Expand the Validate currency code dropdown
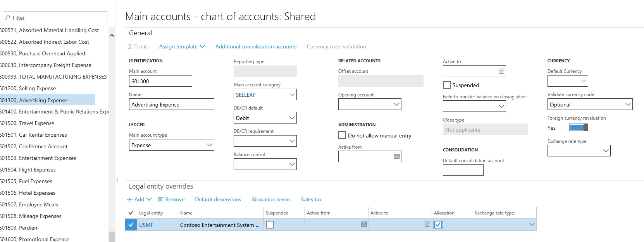This screenshot has height=242, width=644. pos(628,105)
